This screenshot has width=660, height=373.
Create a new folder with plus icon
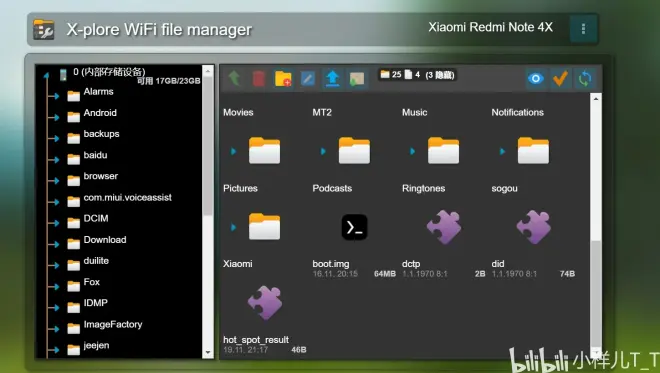(x=283, y=79)
